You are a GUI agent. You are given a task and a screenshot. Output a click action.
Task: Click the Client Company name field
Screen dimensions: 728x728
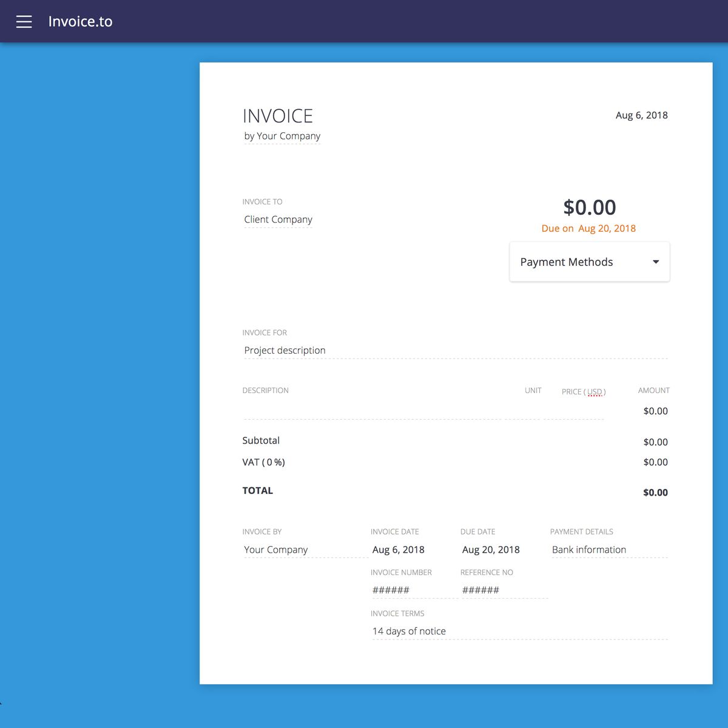[x=278, y=219]
